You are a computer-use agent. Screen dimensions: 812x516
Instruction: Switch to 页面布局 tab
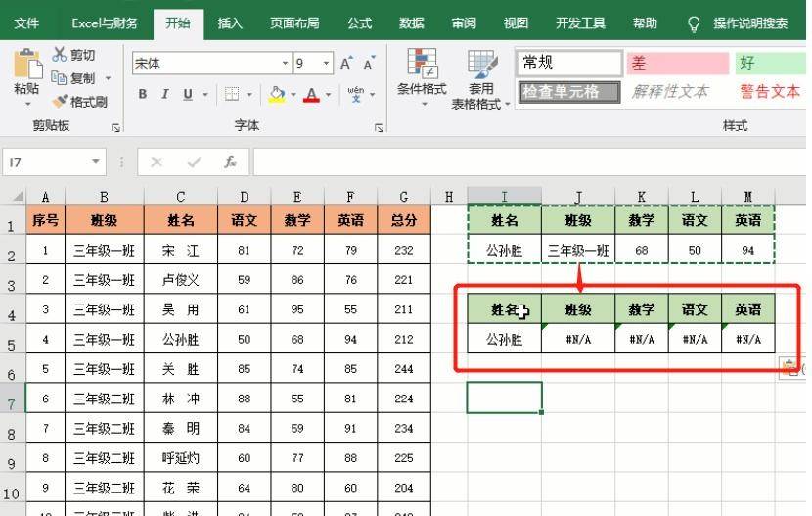pos(294,23)
